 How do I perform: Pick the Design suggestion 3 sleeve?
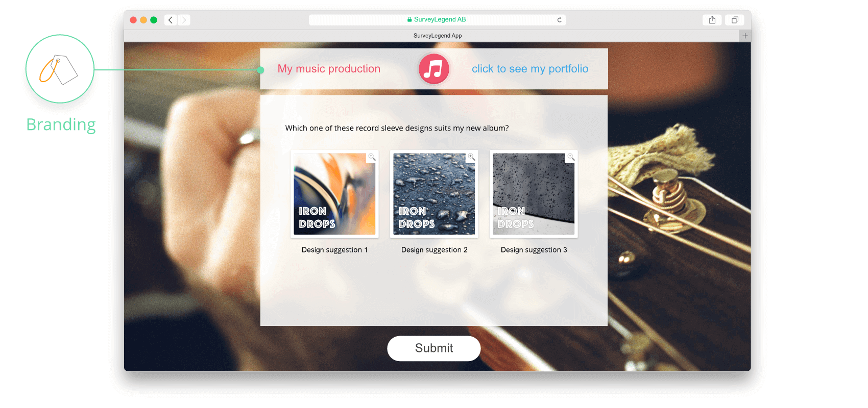[534, 194]
